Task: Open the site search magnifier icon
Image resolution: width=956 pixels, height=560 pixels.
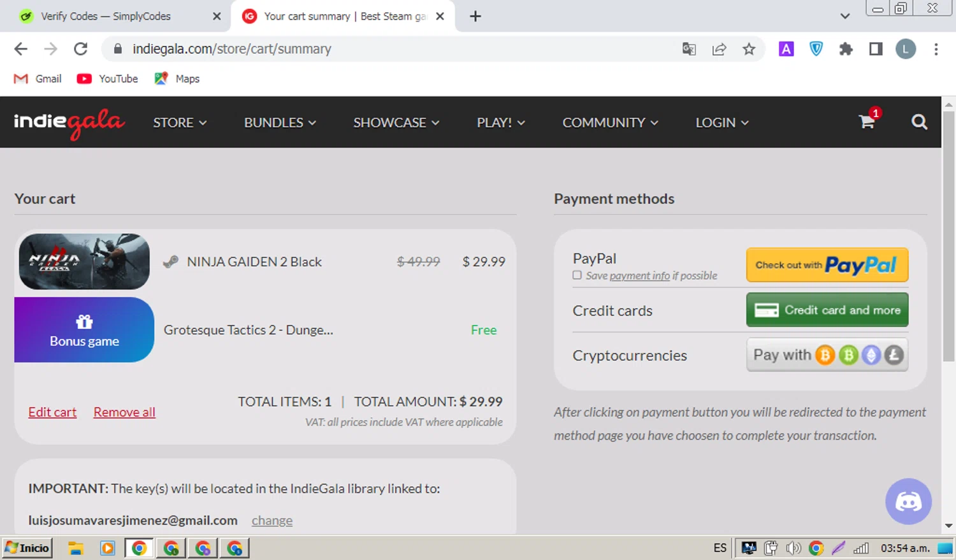Action: (919, 122)
